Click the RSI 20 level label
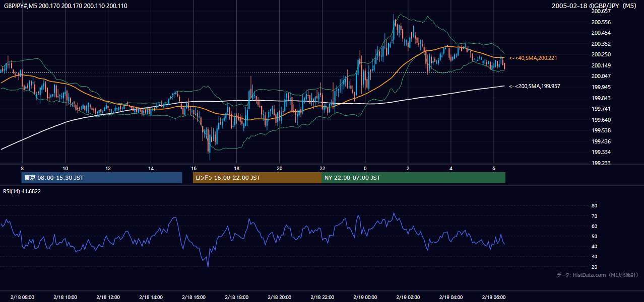 [x=594, y=267]
